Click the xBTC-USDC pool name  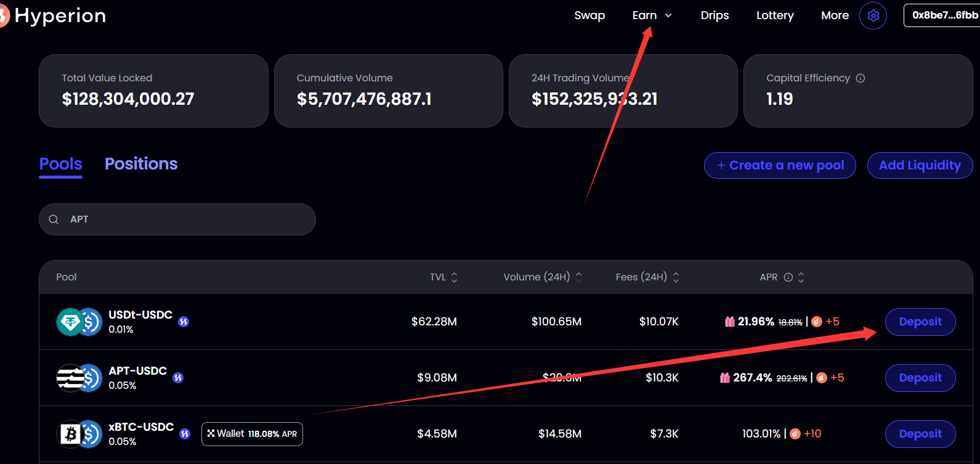(x=141, y=427)
